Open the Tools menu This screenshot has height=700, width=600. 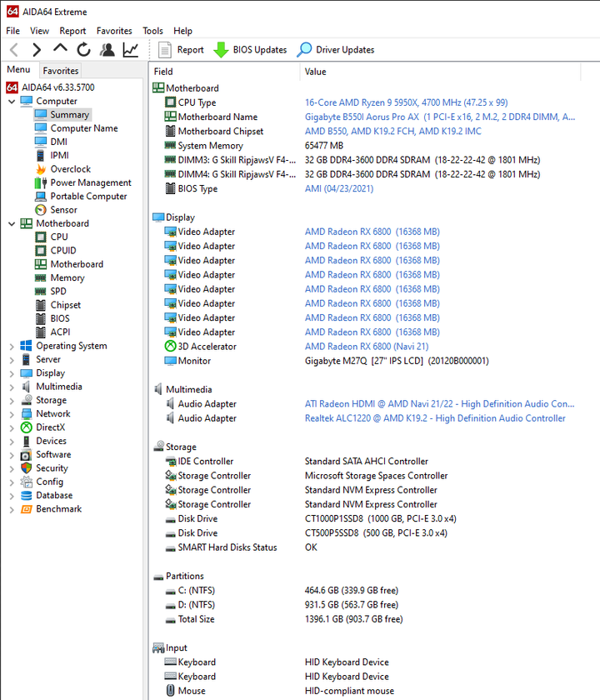coord(152,31)
